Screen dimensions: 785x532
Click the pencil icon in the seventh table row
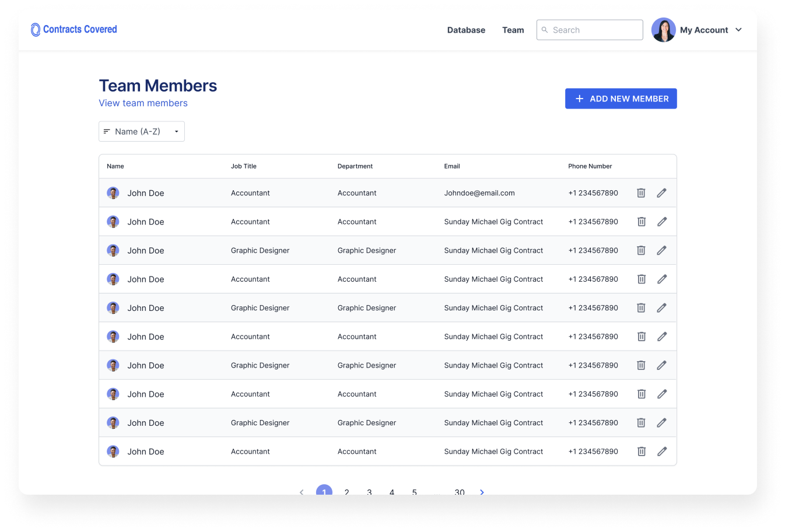click(x=661, y=365)
